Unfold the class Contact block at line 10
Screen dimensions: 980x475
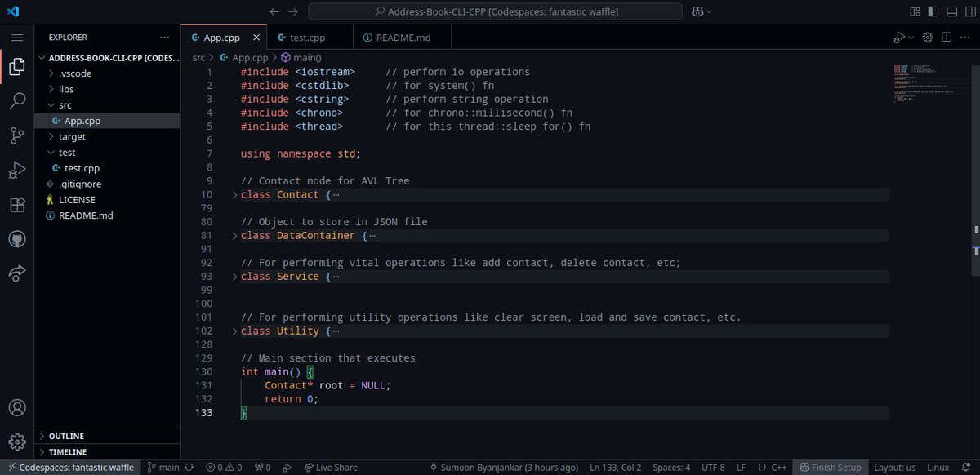coord(234,195)
